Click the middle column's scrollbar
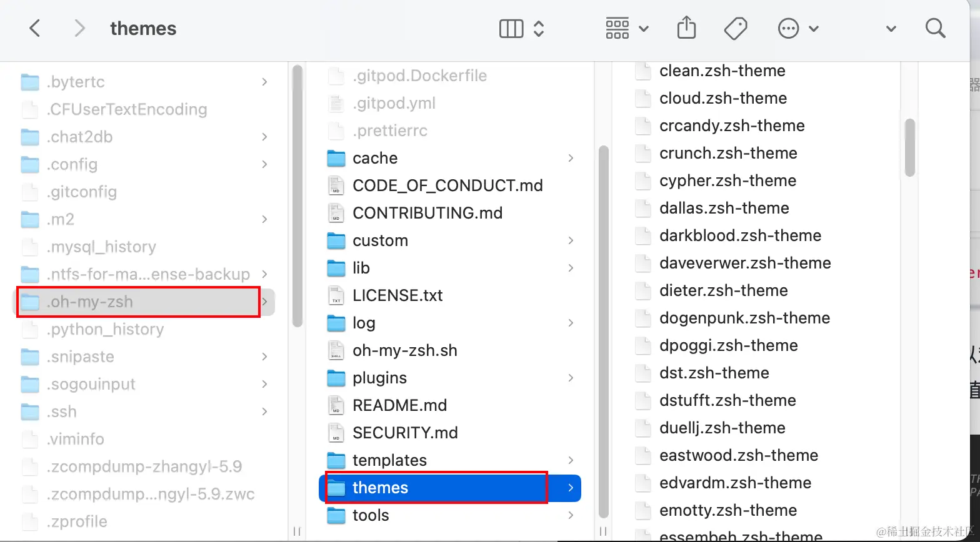The width and height of the screenshot is (980, 542). point(604,332)
